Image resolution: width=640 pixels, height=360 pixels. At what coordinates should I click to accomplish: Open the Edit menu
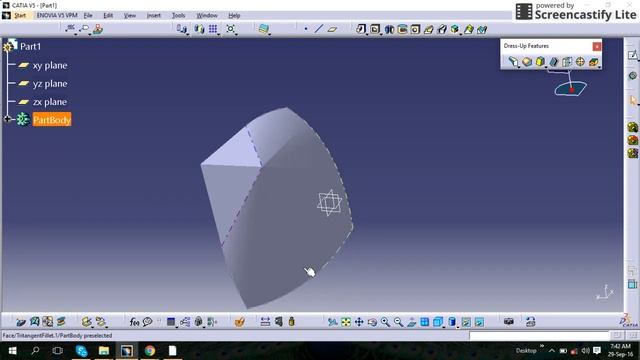coord(108,16)
